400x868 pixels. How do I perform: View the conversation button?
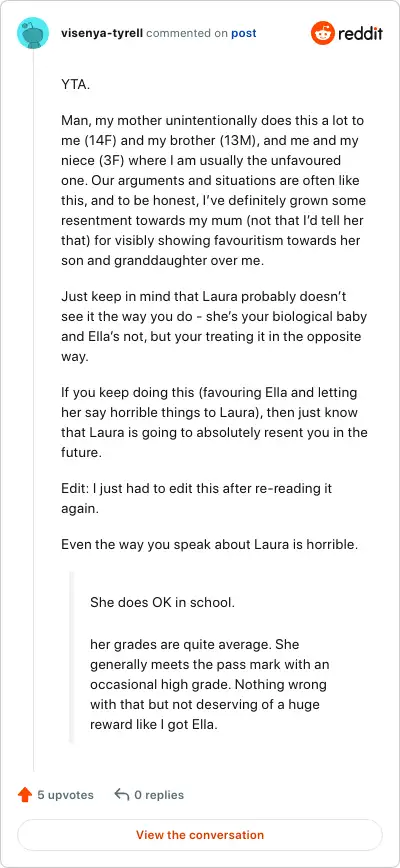[200, 835]
